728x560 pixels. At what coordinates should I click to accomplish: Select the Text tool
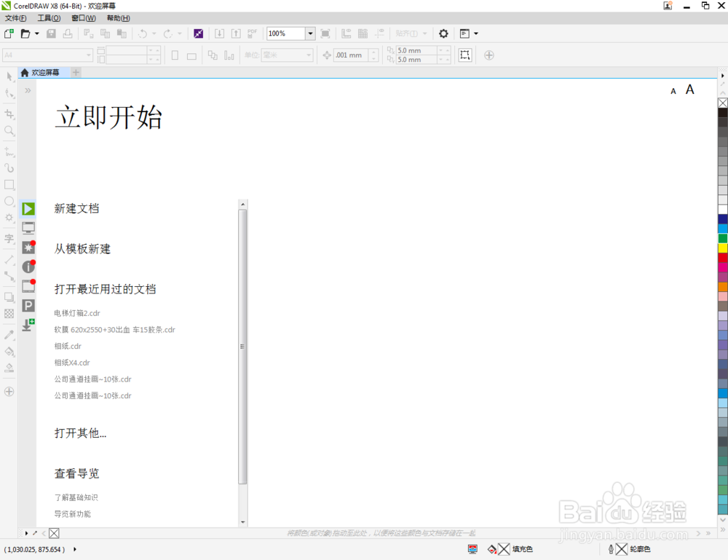pyautogui.click(x=9, y=239)
